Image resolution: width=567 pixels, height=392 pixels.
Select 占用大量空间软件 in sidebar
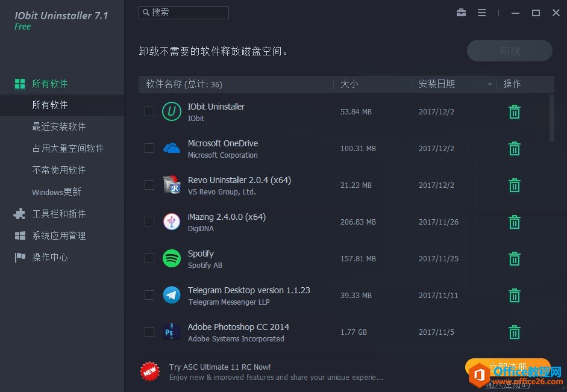click(x=67, y=149)
